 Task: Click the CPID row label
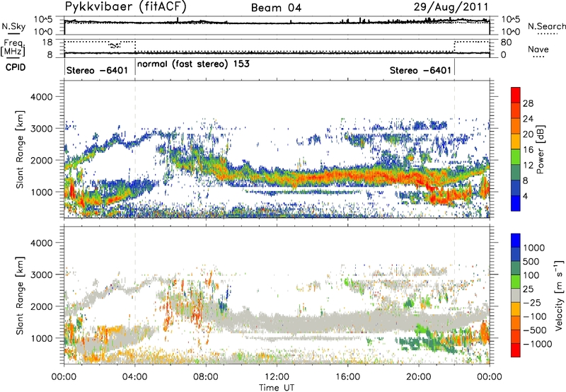tap(16, 67)
